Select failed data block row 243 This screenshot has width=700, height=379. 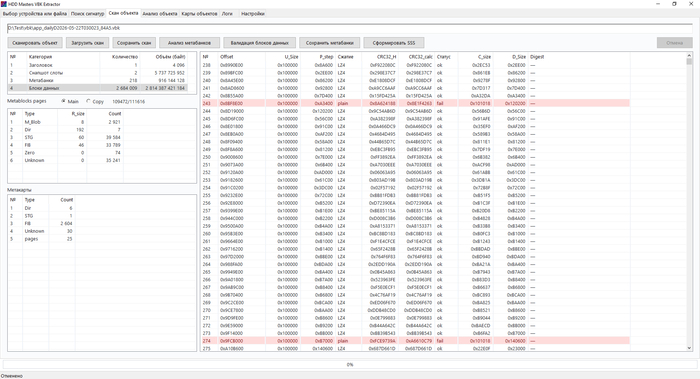[x=415, y=103]
